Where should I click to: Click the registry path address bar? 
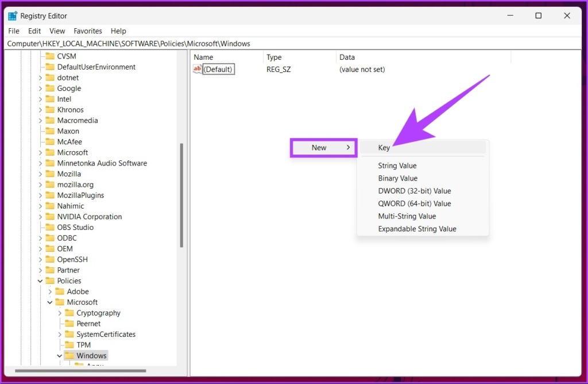(x=287, y=44)
